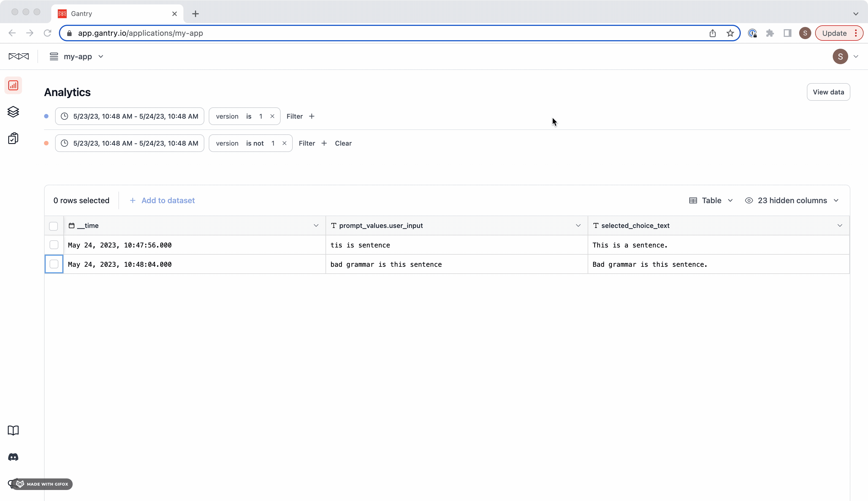Open the __time column header menu
Viewport: 868px width, 501px height.
tap(316, 226)
